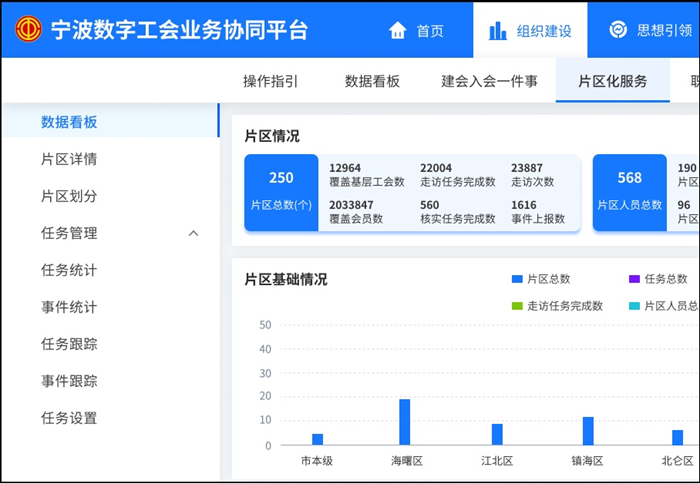Click the trade union logo icon
Screen dimensions: 700x484
tap(29, 29)
